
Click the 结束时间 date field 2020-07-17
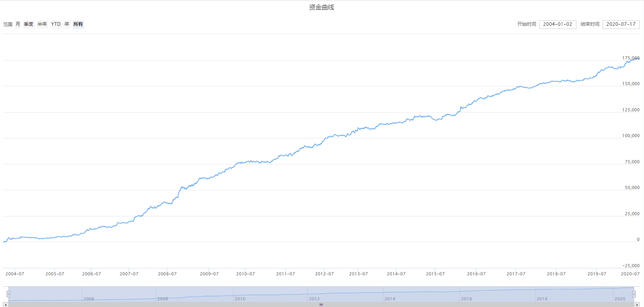point(621,24)
